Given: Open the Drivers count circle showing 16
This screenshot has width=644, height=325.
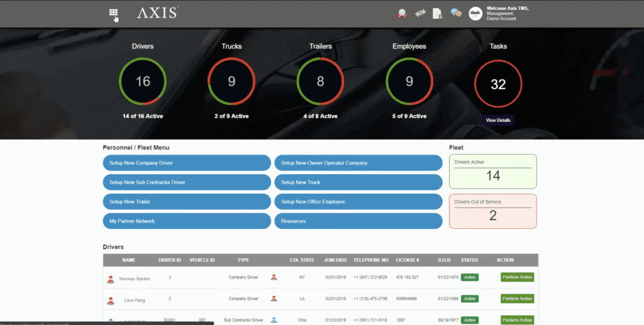Looking at the screenshot, I should (x=143, y=81).
